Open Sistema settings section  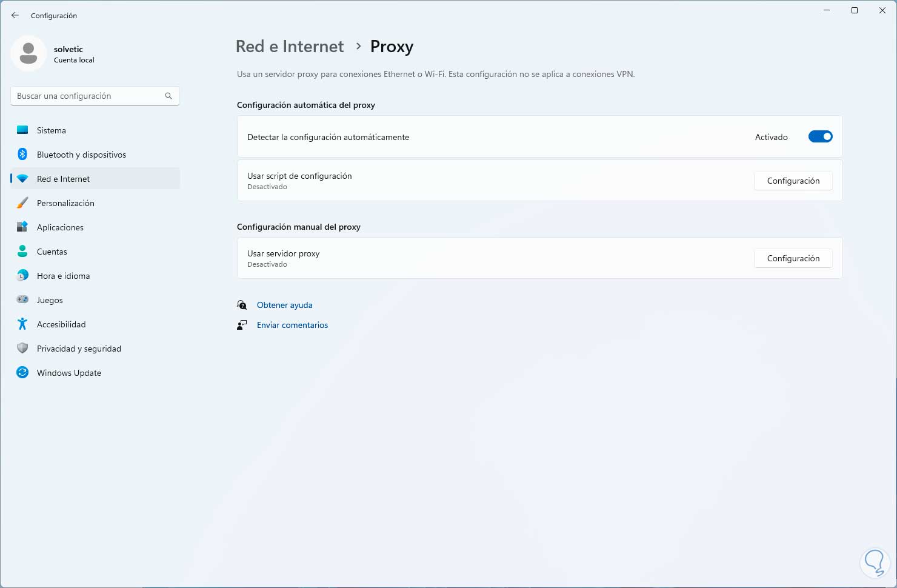52,130
